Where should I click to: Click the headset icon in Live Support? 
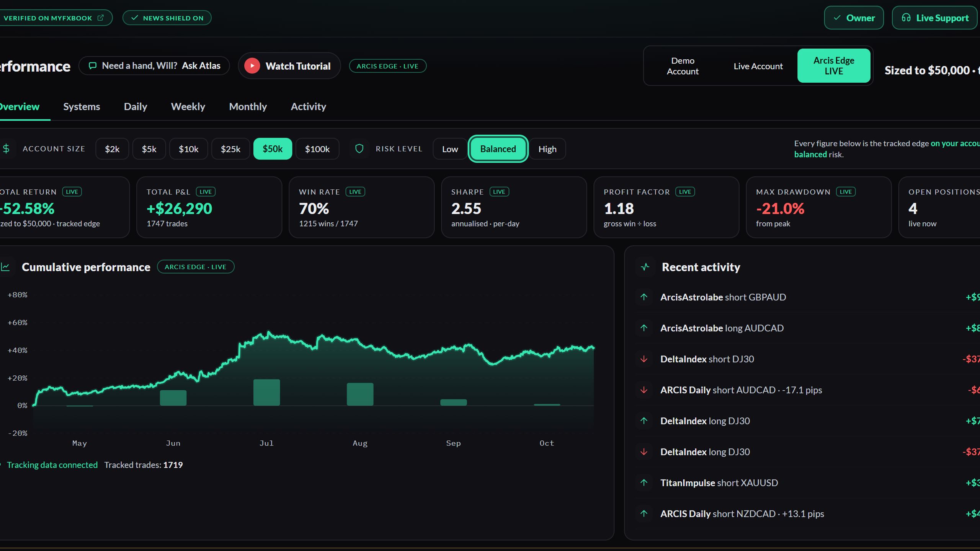pos(906,18)
